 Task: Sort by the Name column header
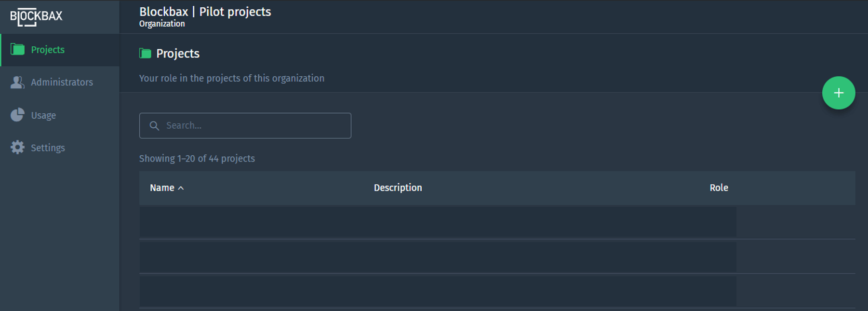pyautogui.click(x=162, y=188)
